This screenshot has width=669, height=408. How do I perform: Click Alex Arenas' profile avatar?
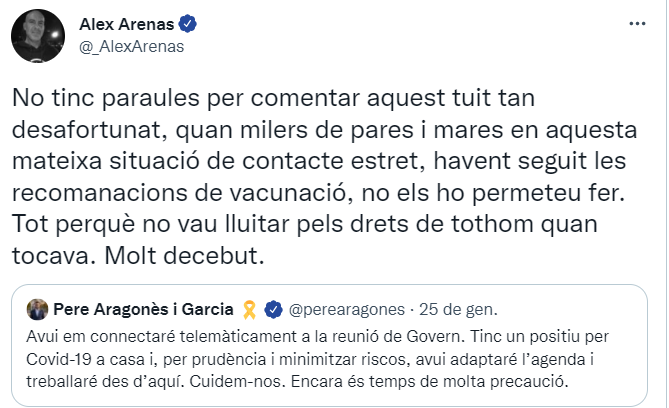(x=38, y=38)
